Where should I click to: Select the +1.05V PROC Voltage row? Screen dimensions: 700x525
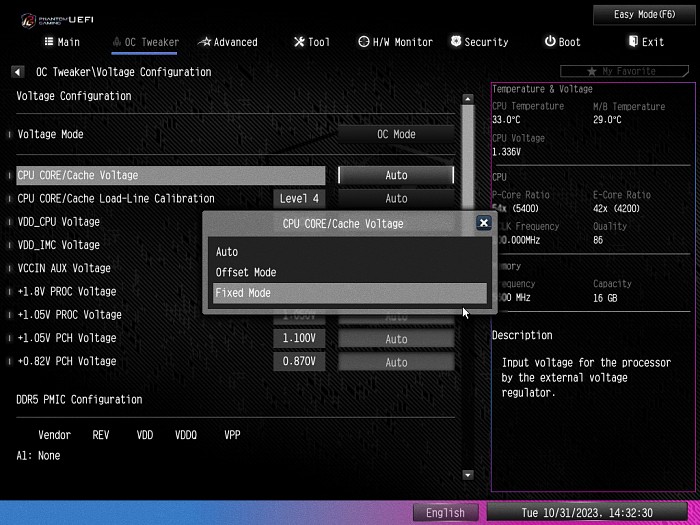coord(70,315)
